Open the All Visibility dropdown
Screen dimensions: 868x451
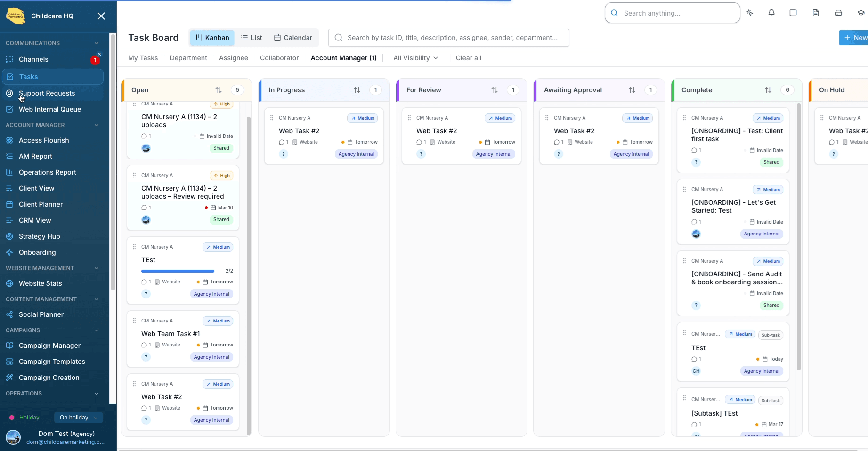[x=416, y=58]
